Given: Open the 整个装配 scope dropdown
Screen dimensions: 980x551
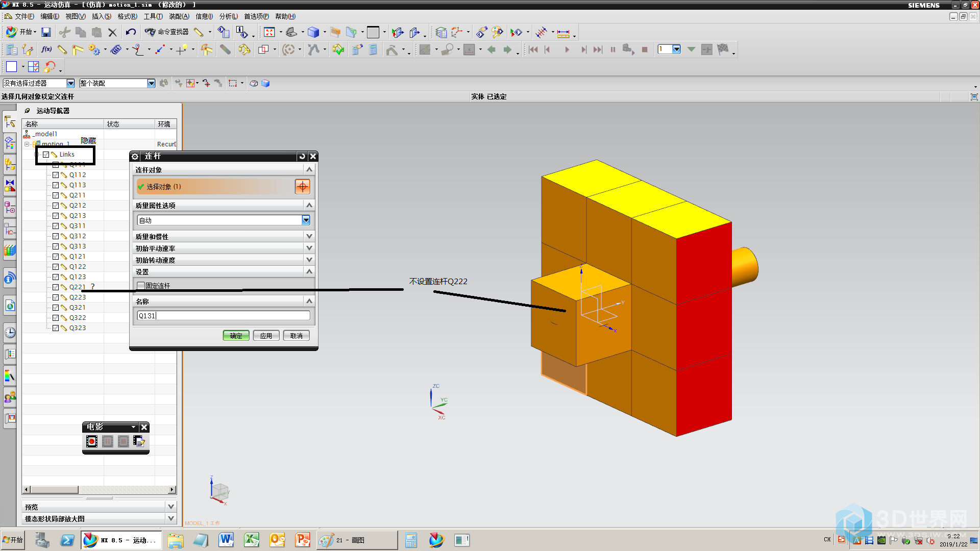Looking at the screenshot, I should tap(151, 83).
